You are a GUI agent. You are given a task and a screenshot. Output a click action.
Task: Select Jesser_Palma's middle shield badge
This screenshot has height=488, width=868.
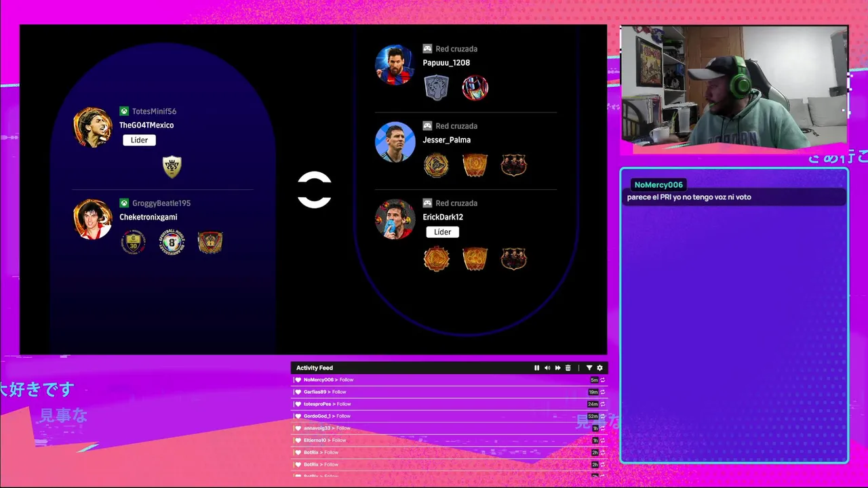tap(475, 165)
